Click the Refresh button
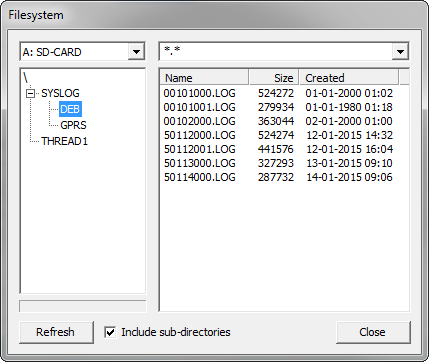Screen dimensions: 429x362 tap(56, 332)
